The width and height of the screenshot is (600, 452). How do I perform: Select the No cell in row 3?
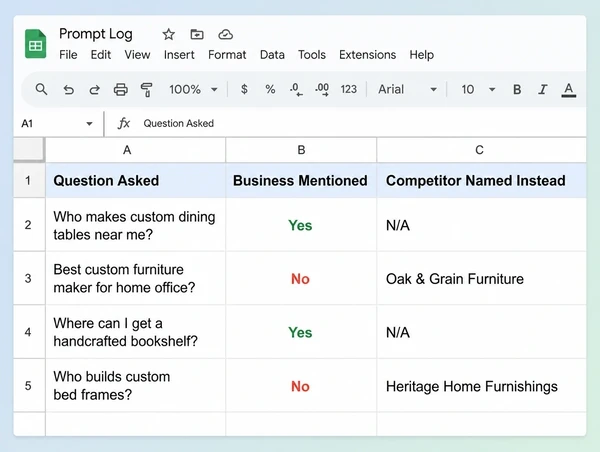coord(301,278)
